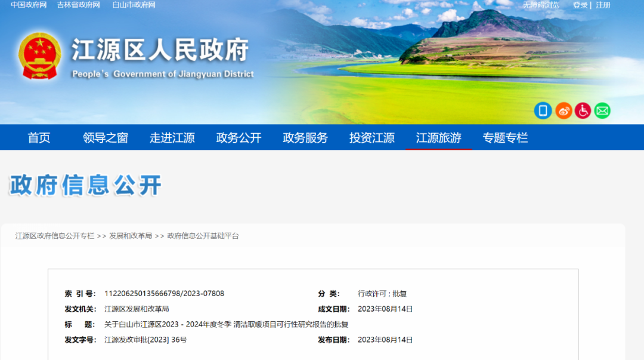Switch to 政务服务 section
Image resolution: width=644 pixels, height=360 pixels.
click(x=305, y=138)
